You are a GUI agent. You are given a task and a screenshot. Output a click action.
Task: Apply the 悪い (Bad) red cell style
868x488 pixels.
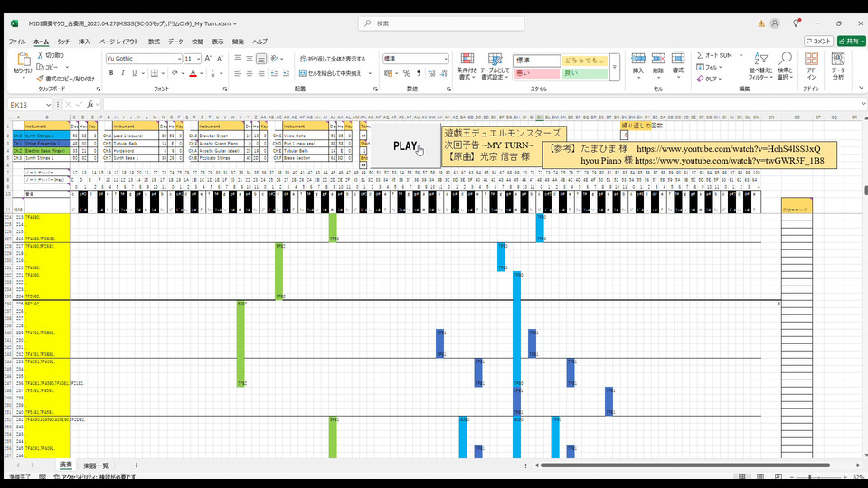point(537,73)
